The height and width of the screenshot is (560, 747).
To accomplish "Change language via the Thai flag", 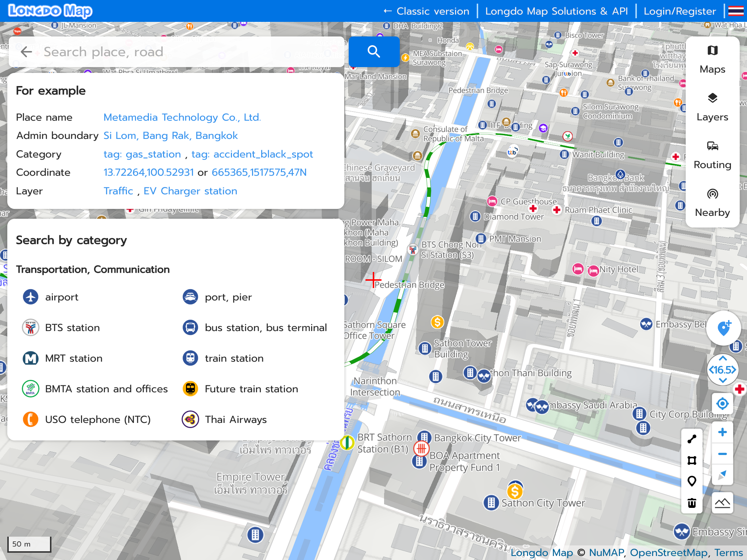I will point(736,11).
